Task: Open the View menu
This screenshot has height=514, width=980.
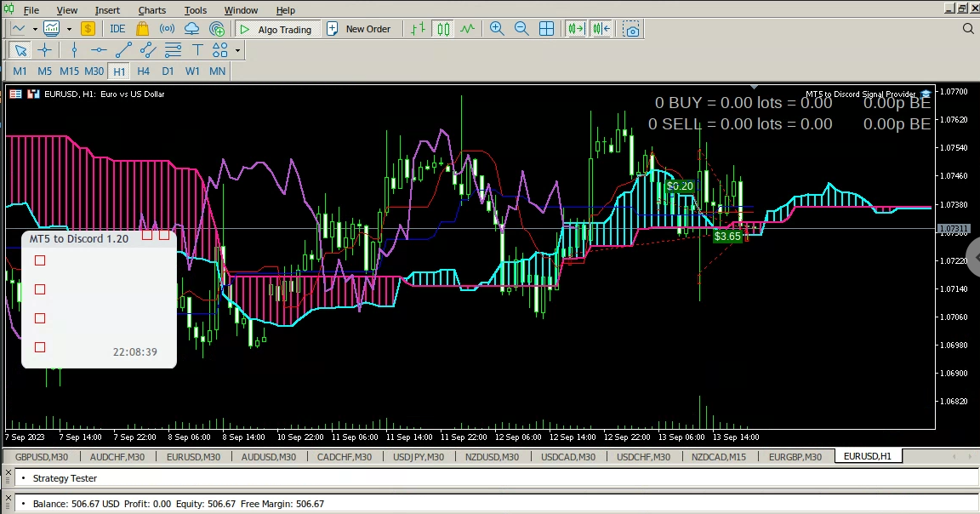Action: (67, 10)
